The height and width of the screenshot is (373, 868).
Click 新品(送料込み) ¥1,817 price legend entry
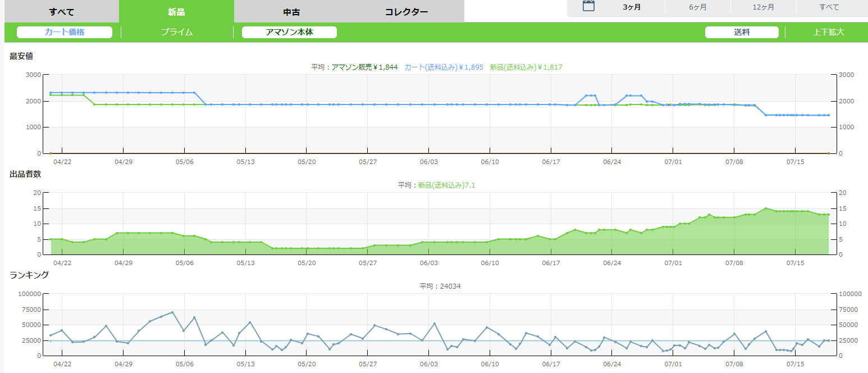[x=526, y=67]
